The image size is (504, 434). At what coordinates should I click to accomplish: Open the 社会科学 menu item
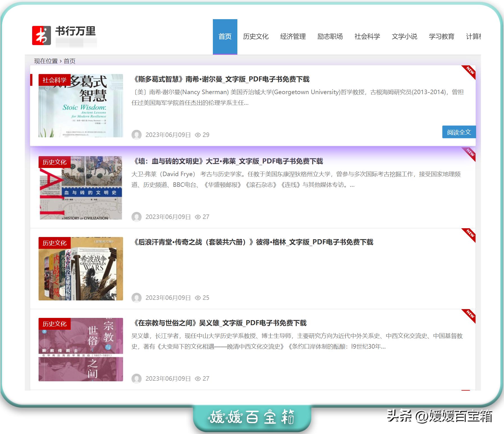(367, 36)
